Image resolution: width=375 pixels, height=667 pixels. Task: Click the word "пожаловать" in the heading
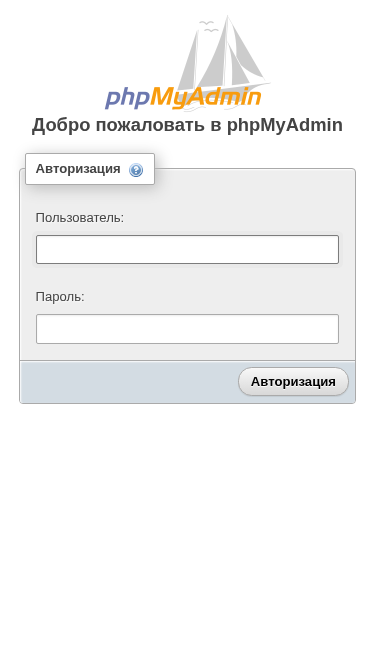(150, 125)
